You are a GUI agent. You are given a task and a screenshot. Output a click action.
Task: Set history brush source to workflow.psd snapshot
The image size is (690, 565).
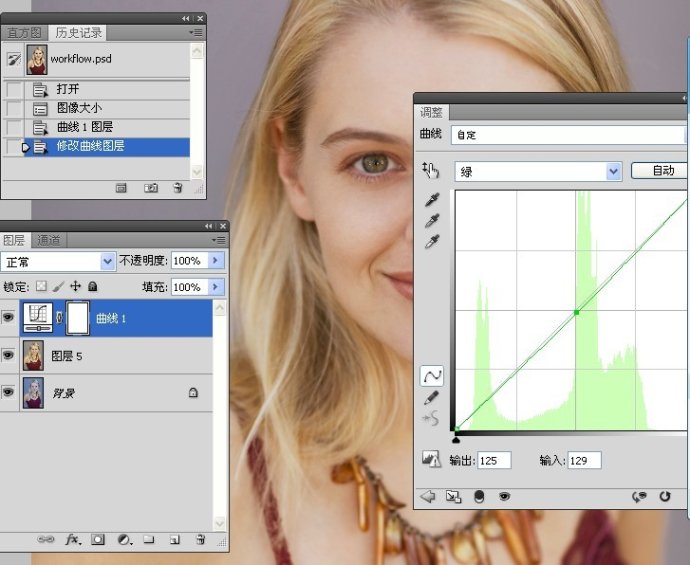[14, 59]
